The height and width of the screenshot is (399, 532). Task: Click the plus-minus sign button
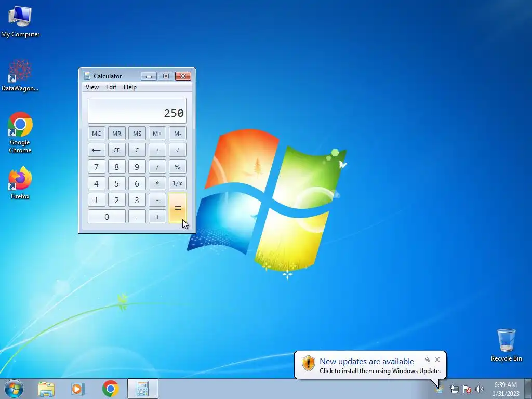pos(157,150)
